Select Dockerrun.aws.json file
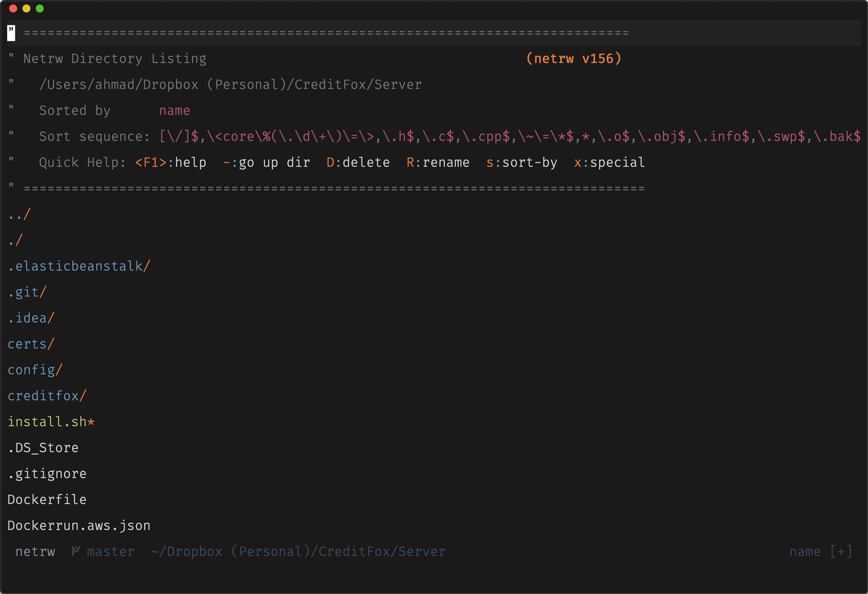Image resolution: width=868 pixels, height=594 pixels. [x=79, y=526]
